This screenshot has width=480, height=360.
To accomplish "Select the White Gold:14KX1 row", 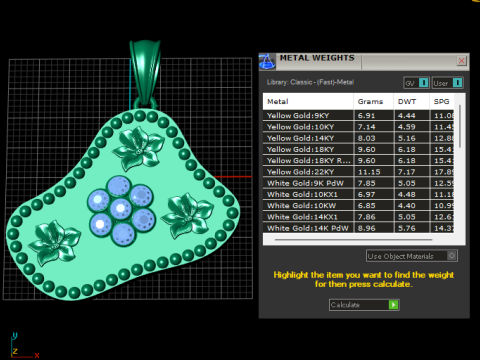I will click(x=358, y=217).
